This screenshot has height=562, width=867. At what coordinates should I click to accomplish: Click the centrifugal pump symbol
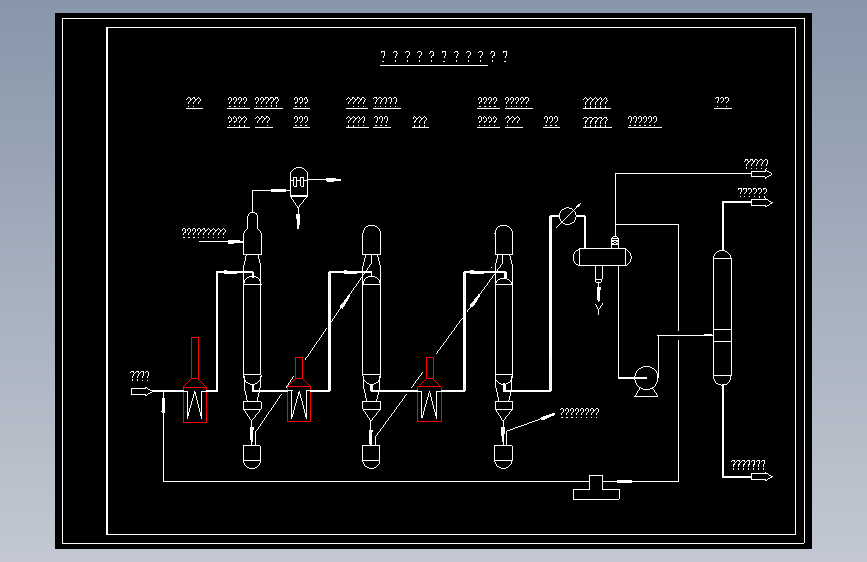(x=646, y=382)
